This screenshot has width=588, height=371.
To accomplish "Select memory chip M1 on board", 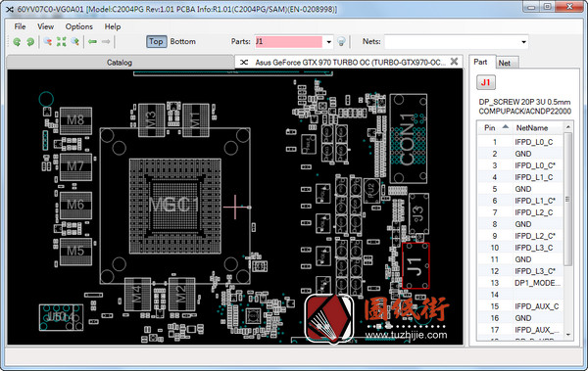I will [195, 120].
